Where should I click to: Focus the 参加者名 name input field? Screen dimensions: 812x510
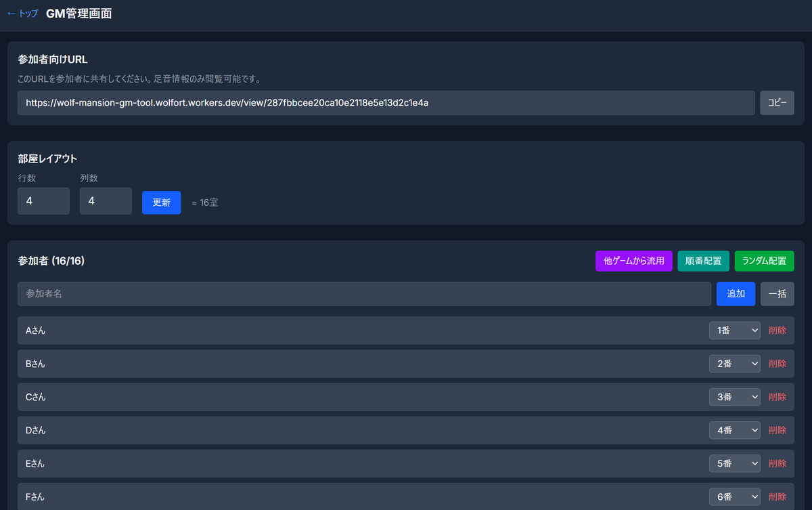click(x=364, y=294)
